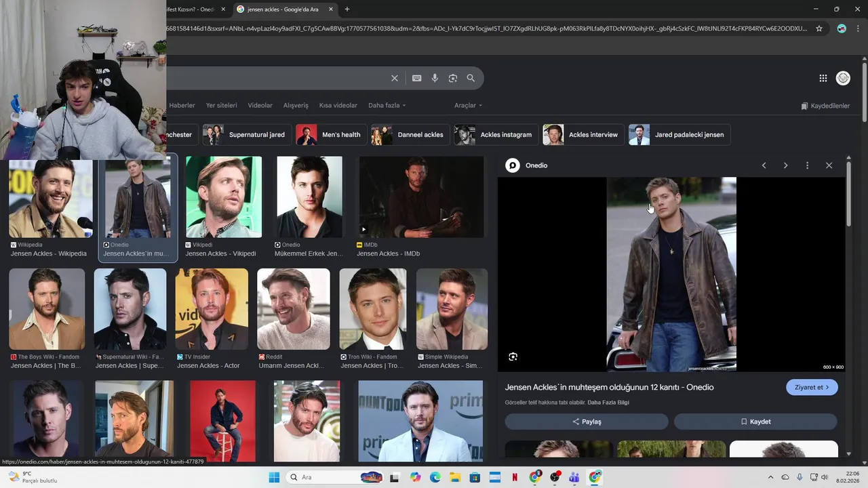Select the 'Danneel ackles' filter chip
The width and height of the screenshot is (868, 488).
click(x=410, y=134)
